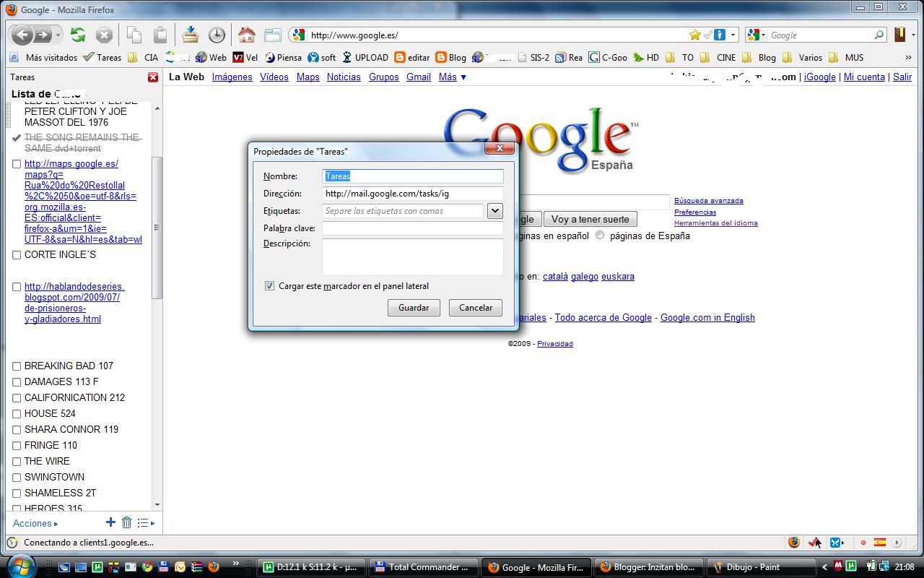Open the MUS bookmarks folder
Viewport: 924px width, 578px height.
(847, 57)
